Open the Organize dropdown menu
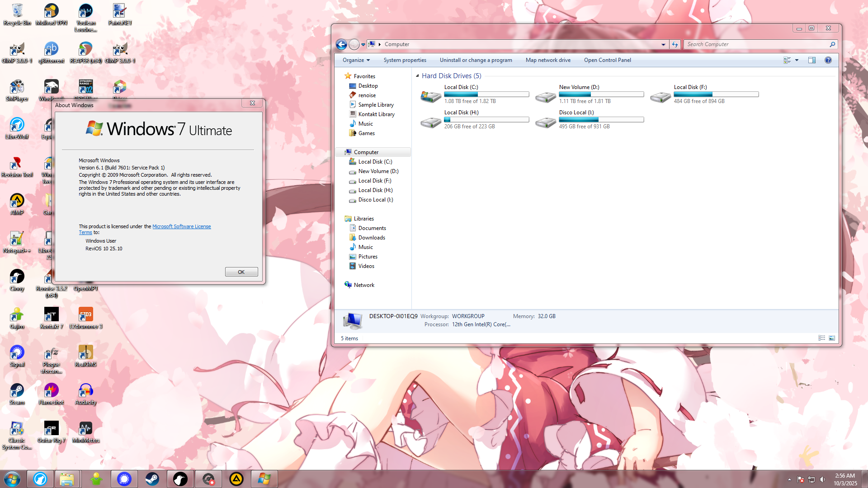The height and width of the screenshot is (488, 868). coord(356,60)
